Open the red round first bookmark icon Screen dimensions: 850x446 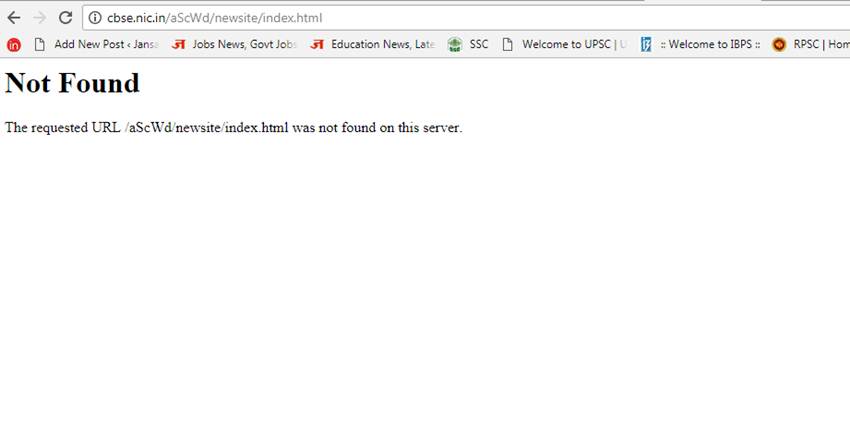click(x=14, y=44)
